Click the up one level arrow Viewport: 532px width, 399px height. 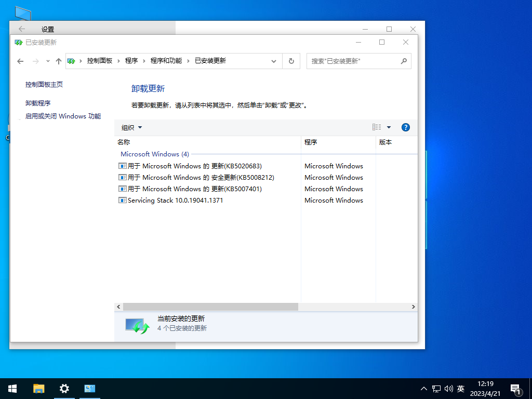[58, 61]
